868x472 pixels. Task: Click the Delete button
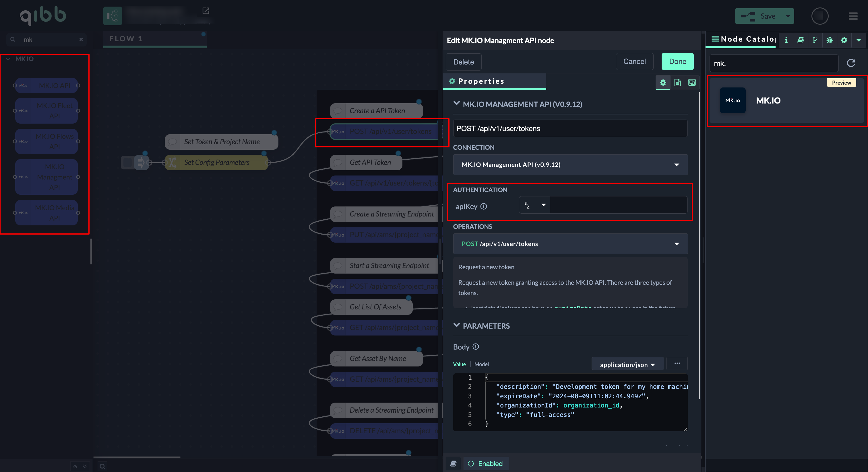click(x=463, y=62)
